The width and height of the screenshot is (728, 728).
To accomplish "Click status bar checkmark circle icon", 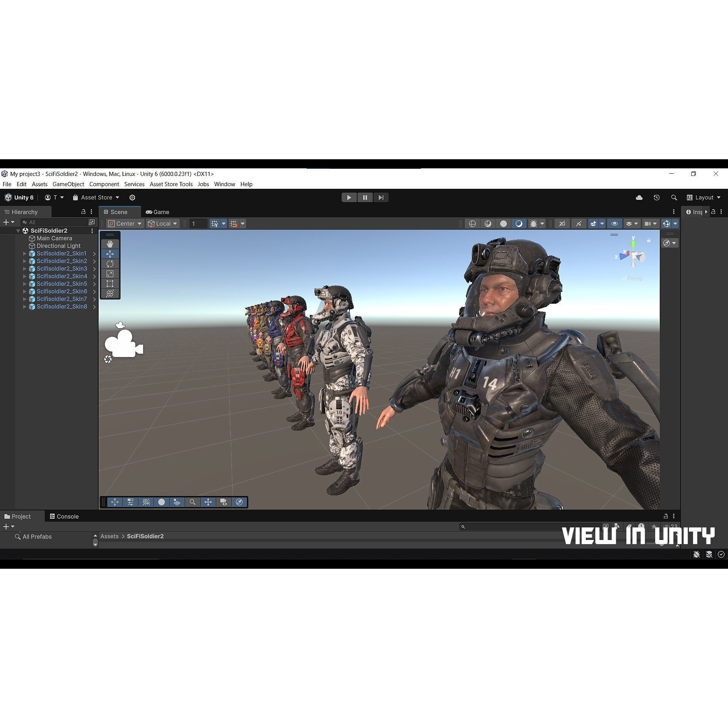I will click(721, 554).
